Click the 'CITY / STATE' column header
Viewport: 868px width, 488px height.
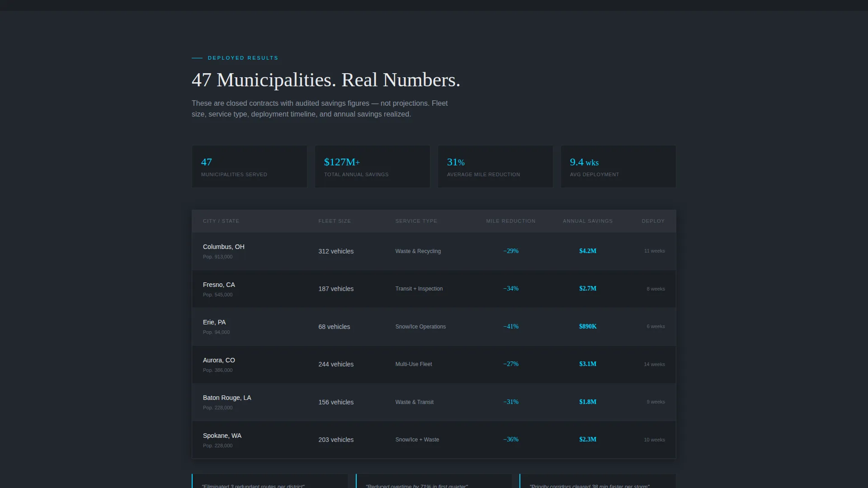point(221,221)
